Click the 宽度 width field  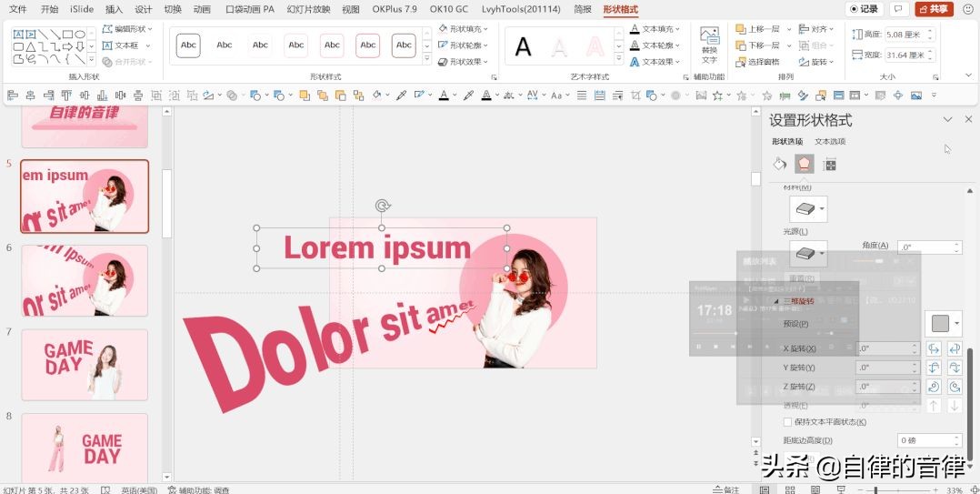[x=911, y=55]
